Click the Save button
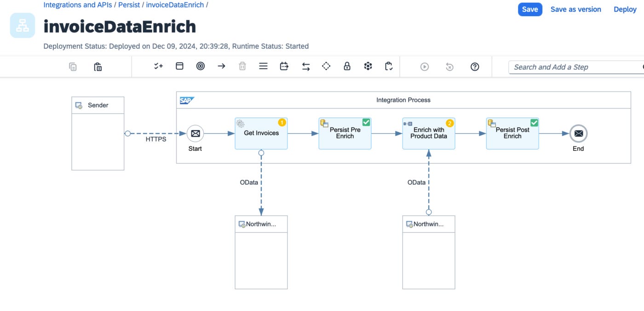This screenshot has height=311, width=644. (x=530, y=9)
